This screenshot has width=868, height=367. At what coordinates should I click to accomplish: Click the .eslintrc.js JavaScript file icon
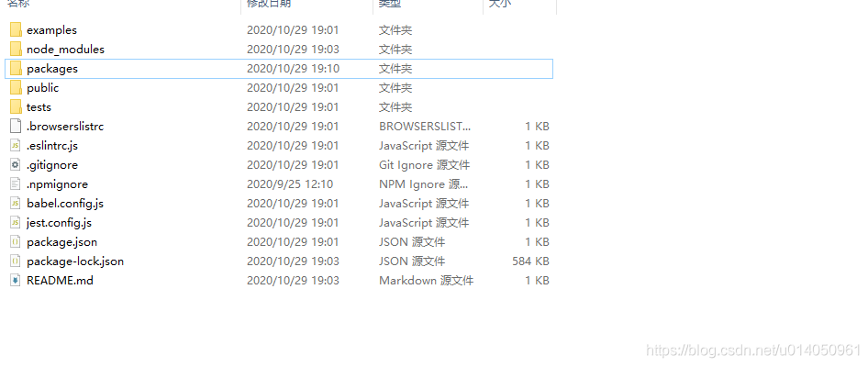tap(16, 146)
